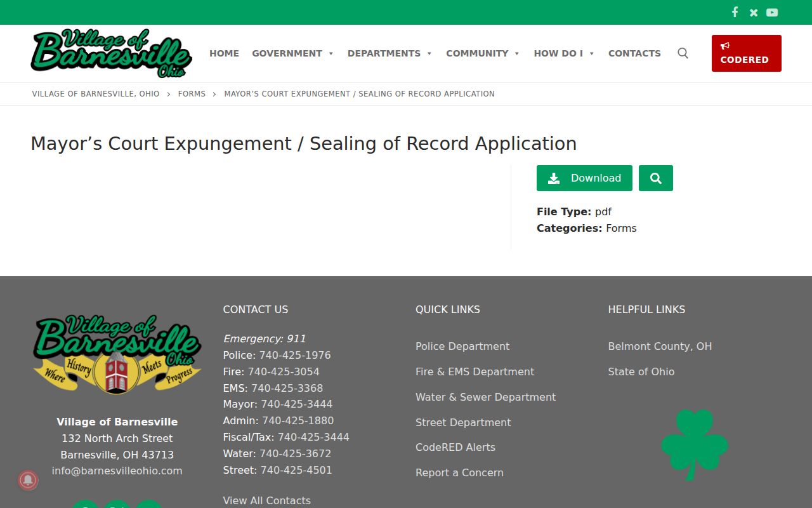This screenshot has height=508, width=812.
Task: Open the Facebook icon in top bar
Action: pyautogui.click(x=735, y=12)
